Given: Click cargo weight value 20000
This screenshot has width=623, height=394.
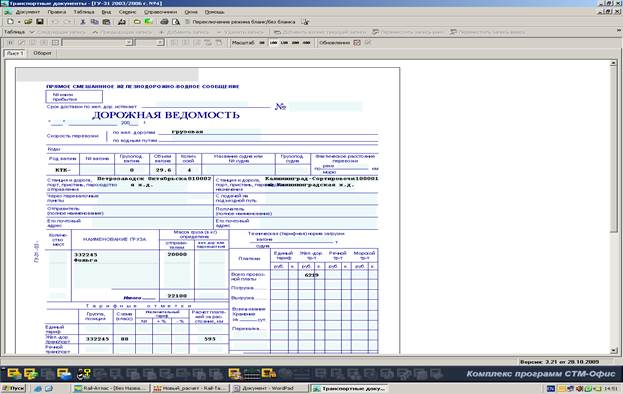Looking at the screenshot, I should (177, 254).
